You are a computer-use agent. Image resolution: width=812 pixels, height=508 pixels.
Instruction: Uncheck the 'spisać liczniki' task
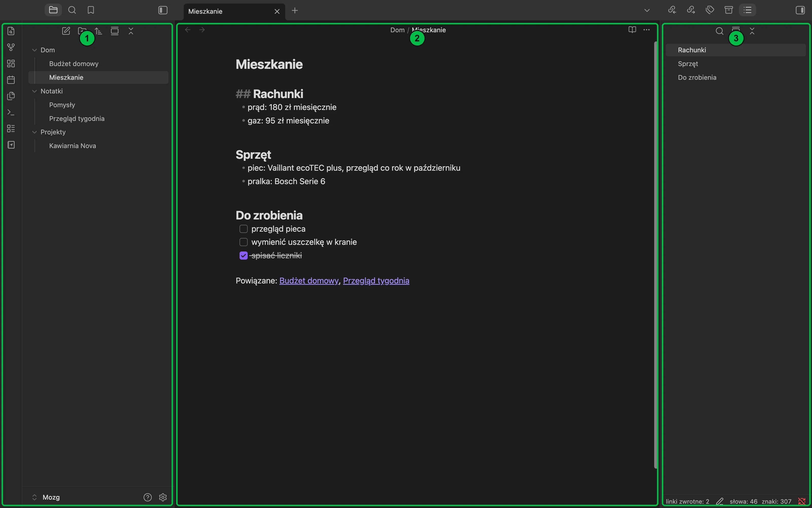pyautogui.click(x=244, y=256)
